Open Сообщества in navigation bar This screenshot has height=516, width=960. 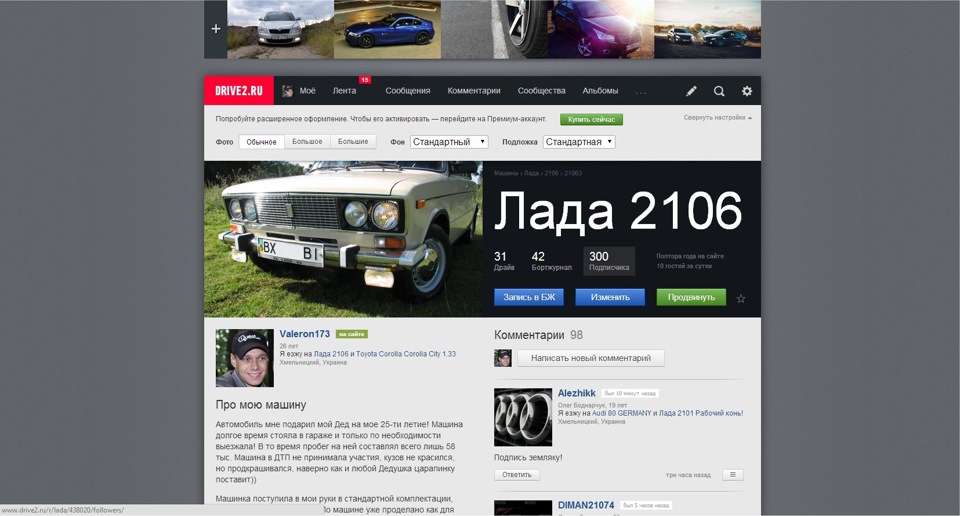541,91
